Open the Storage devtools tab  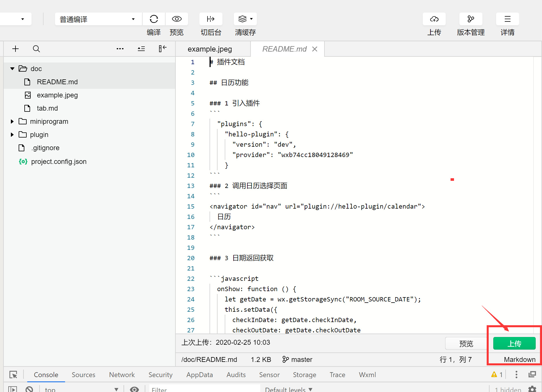[304, 375]
